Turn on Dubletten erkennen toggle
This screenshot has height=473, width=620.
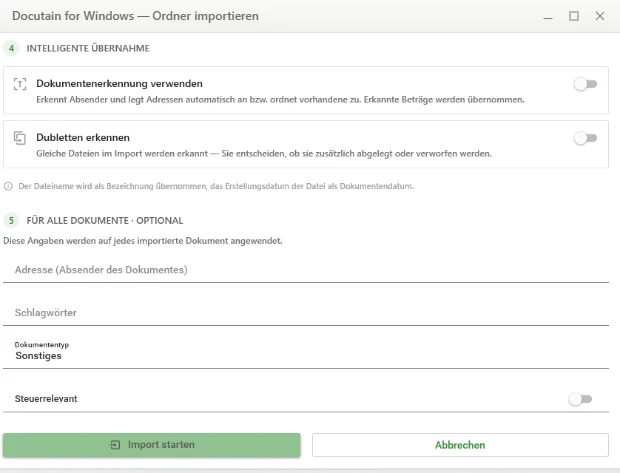pyautogui.click(x=585, y=138)
